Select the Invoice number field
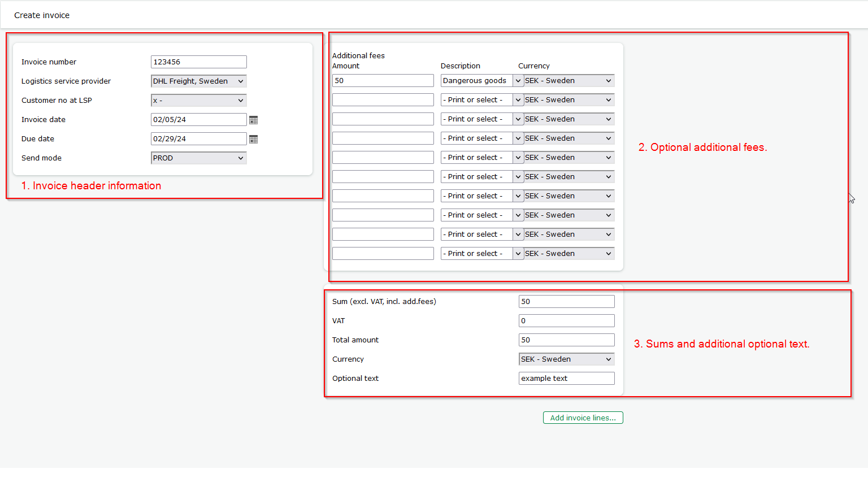868x482 pixels. tap(198, 62)
